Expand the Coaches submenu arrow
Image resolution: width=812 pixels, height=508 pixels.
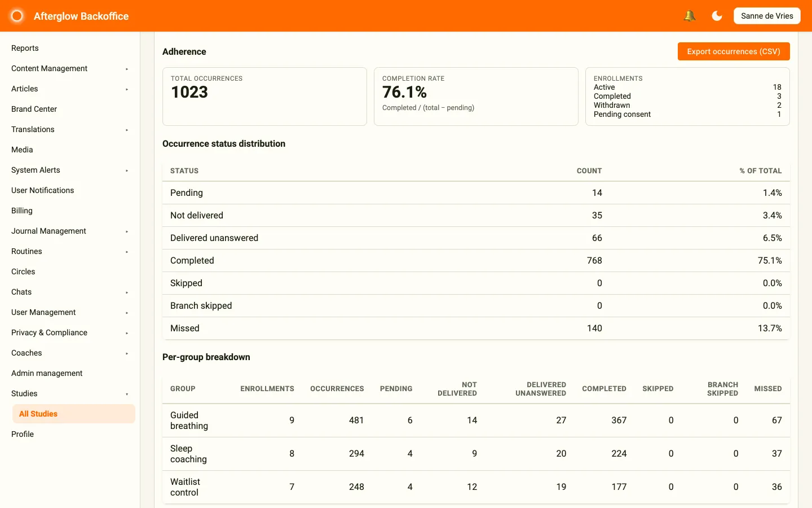click(x=127, y=353)
